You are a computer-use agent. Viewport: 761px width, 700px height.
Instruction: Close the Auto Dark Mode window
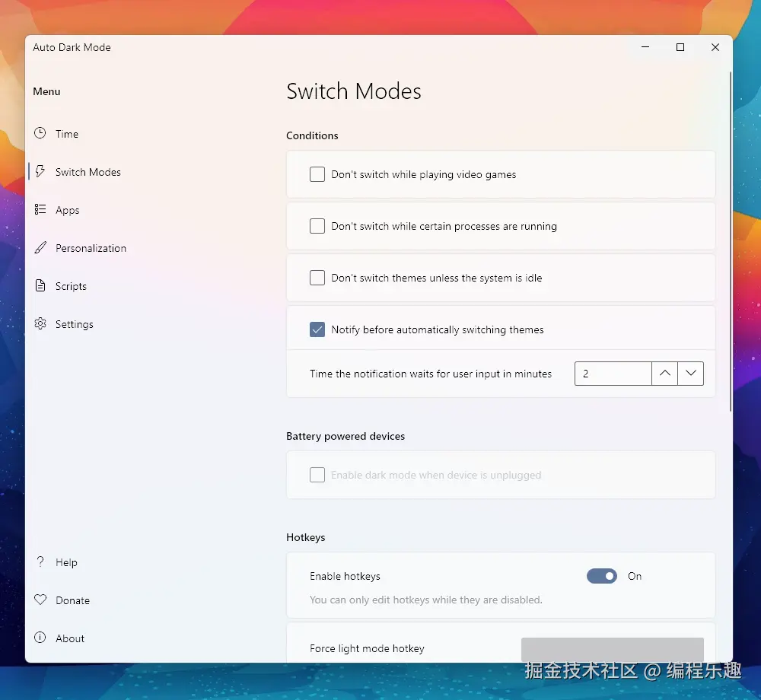point(715,47)
